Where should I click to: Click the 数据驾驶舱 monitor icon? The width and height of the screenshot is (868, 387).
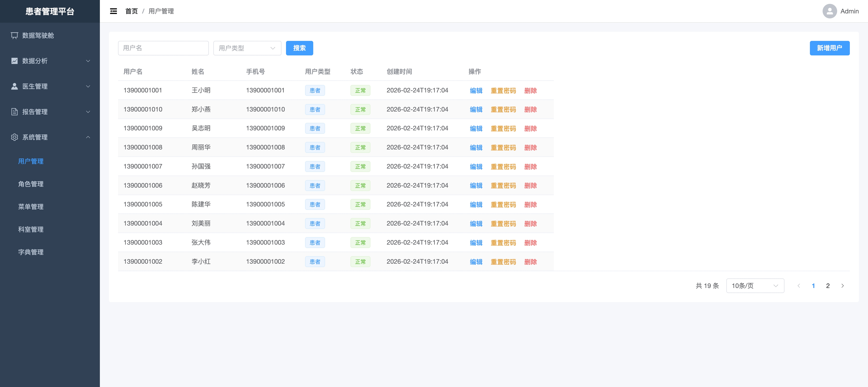click(15, 35)
